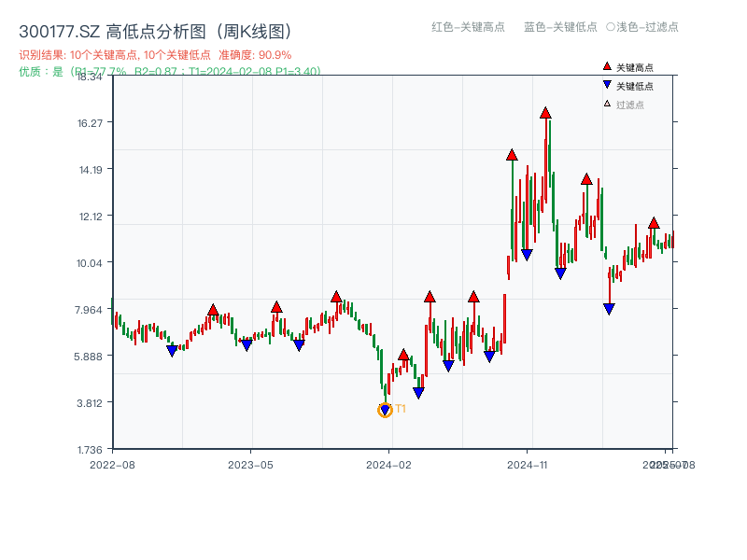Click the 2023-05 x-axis date label

pos(250,465)
